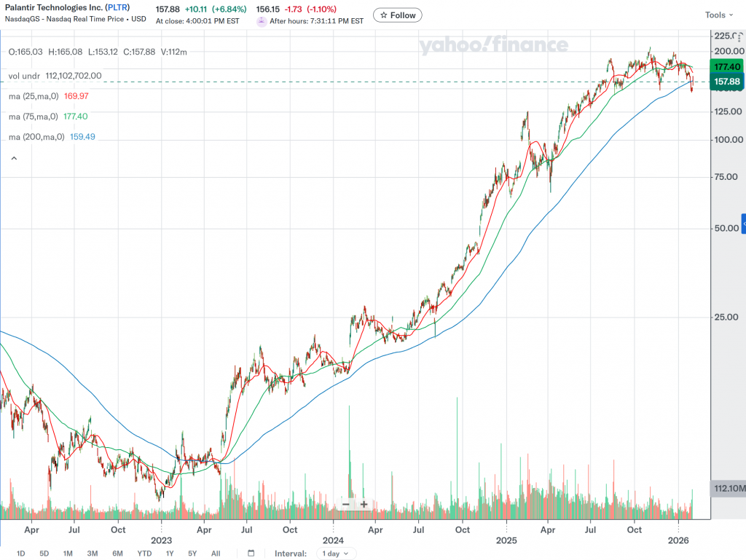Click the blue side tab on right edge
746x560 pixels.
[743, 224]
